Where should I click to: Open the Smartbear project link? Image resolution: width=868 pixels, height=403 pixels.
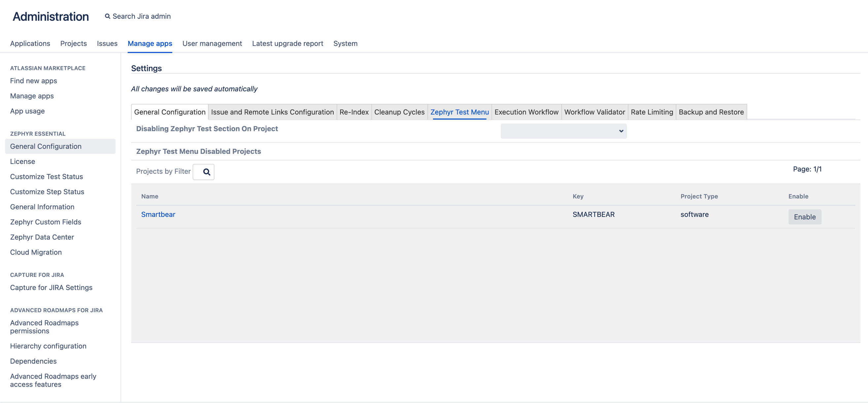(x=158, y=214)
